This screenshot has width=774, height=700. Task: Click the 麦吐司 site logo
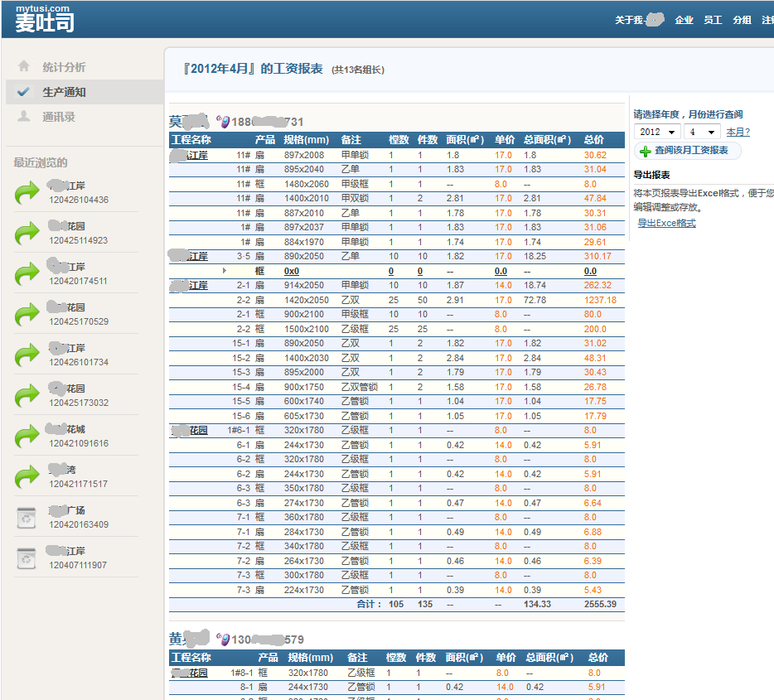(x=45, y=20)
